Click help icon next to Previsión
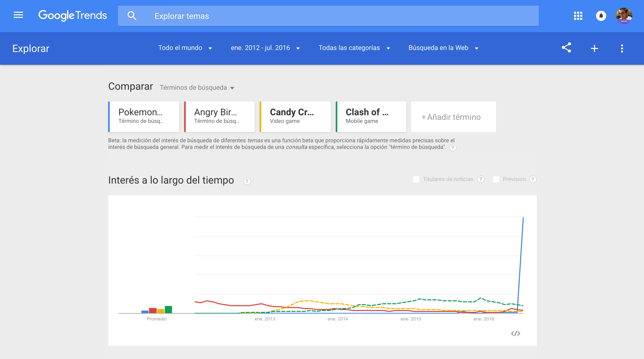 533,179
